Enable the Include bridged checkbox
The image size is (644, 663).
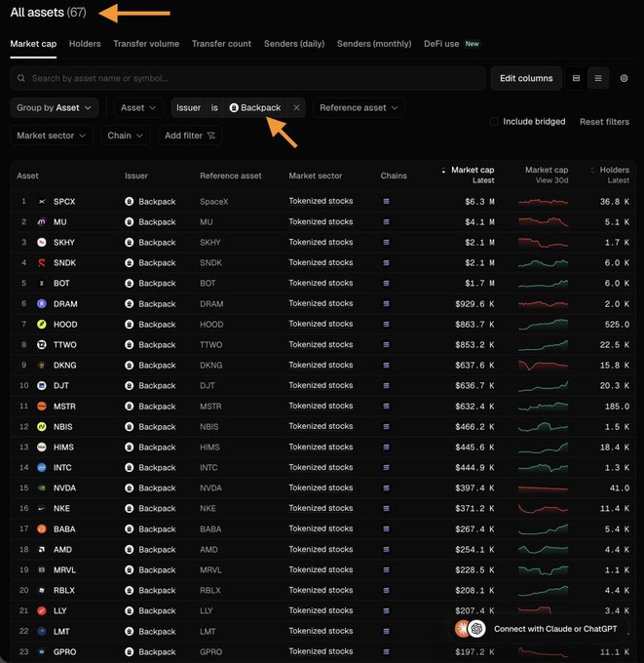coord(494,122)
